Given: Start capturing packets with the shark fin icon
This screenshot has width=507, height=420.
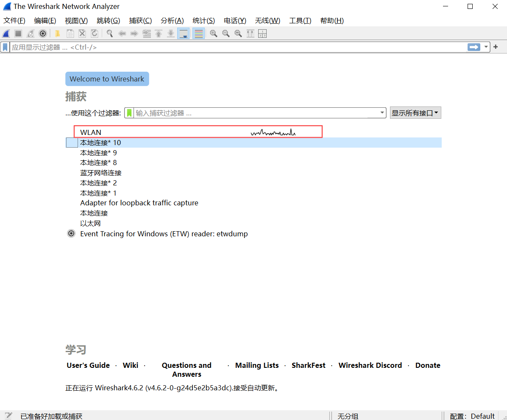Looking at the screenshot, I should click(6, 34).
